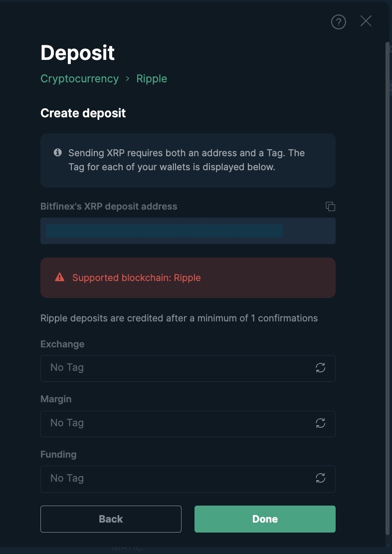The image size is (392, 554).
Task: Open the help question mark icon
Action: (338, 22)
